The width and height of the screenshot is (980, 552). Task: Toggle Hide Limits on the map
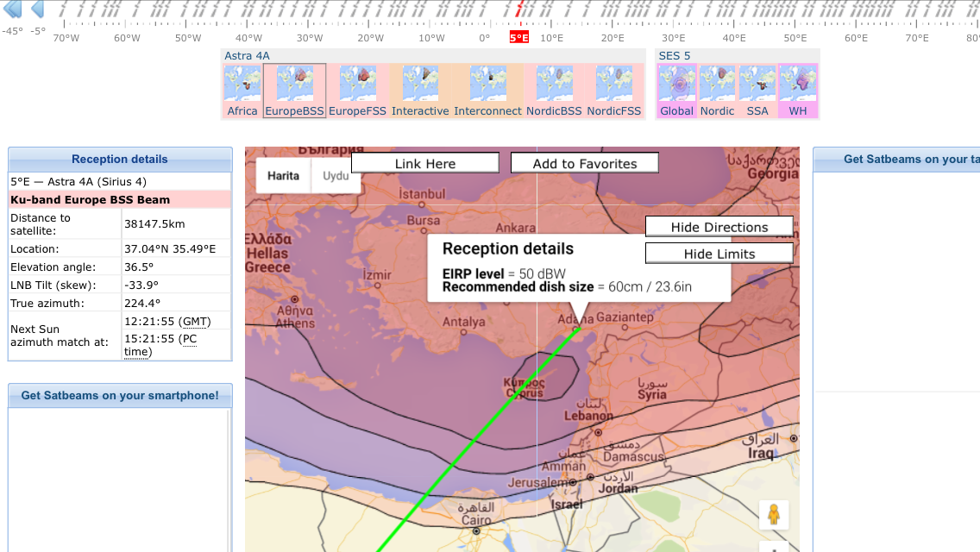pyautogui.click(x=719, y=254)
